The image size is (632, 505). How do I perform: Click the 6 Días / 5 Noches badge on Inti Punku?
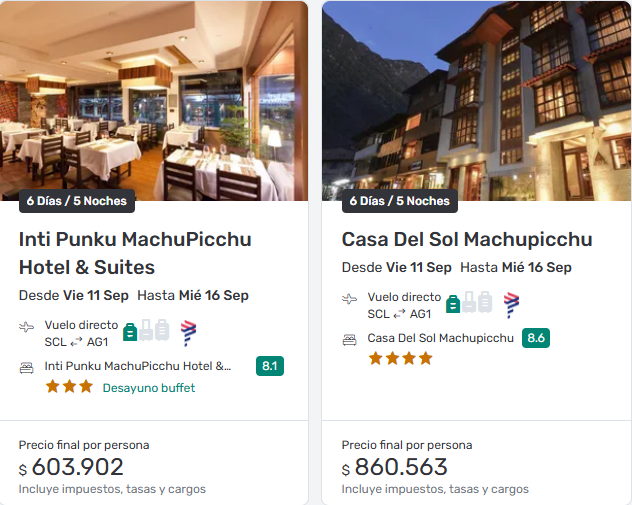(77, 201)
